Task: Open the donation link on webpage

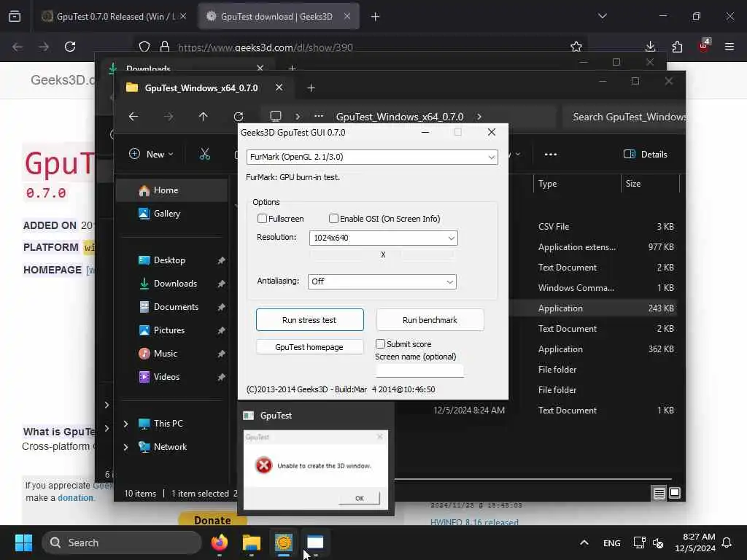Action: (75, 497)
